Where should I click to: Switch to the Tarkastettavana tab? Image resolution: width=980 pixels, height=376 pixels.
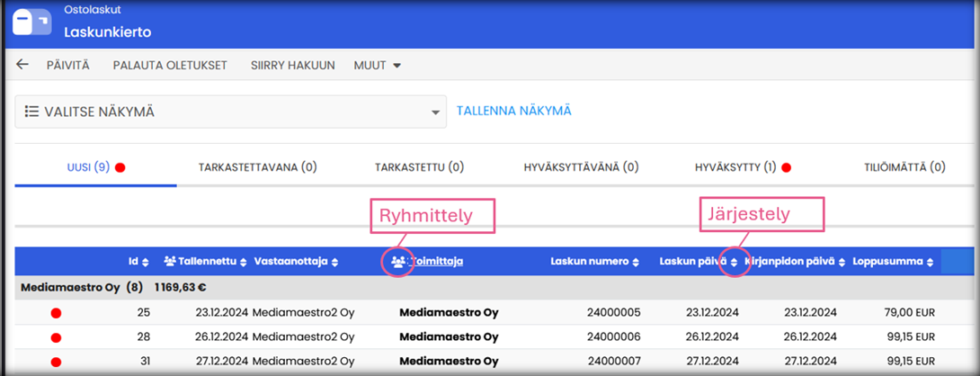pos(245,166)
